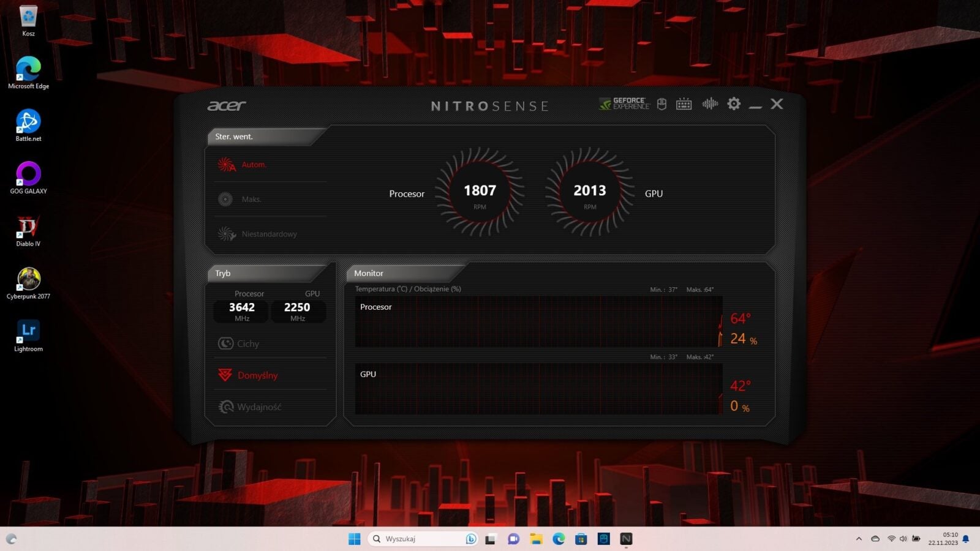The height and width of the screenshot is (551, 980).
Task: Open notifications bell icon
Action: pos(966,539)
